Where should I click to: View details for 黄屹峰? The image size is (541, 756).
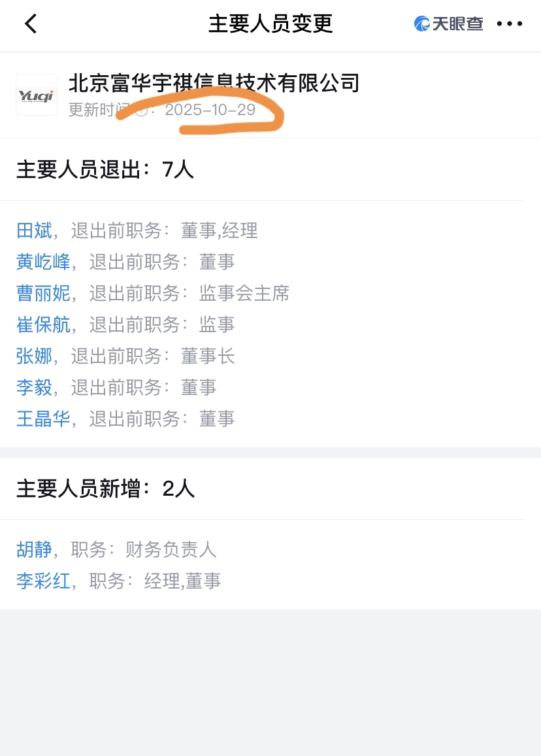coord(43,262)
